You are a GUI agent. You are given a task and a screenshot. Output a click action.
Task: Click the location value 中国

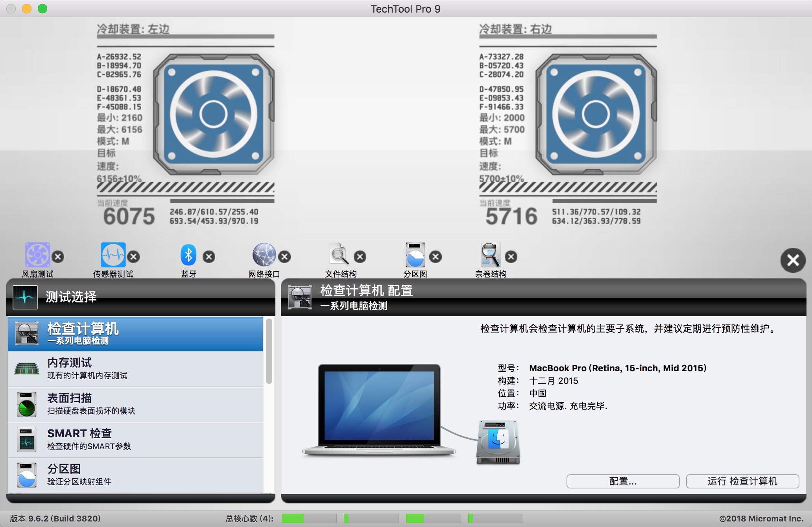tap(538, 393)
